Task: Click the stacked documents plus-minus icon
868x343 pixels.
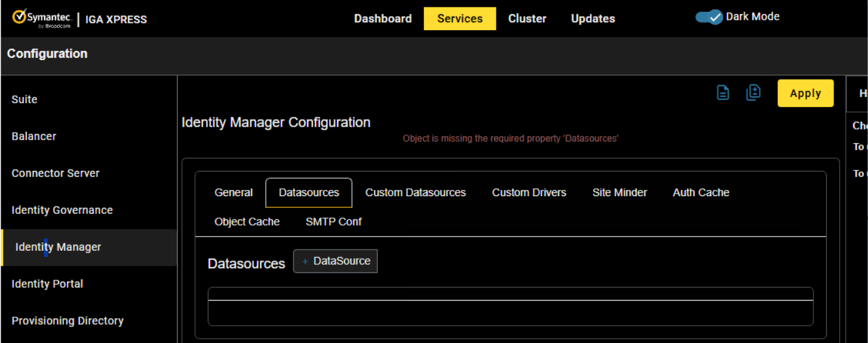Action: point(753,93)
